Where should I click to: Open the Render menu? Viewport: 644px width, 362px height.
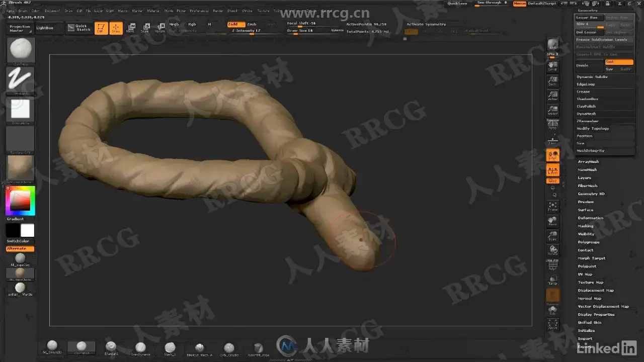218,11
